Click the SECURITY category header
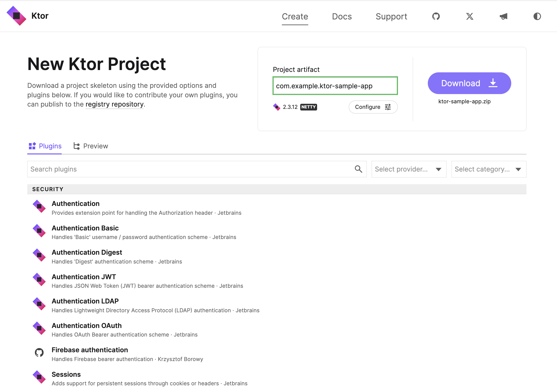Viewport: 557px width, 392px height. pyautogui.click(x=277, y=189)
